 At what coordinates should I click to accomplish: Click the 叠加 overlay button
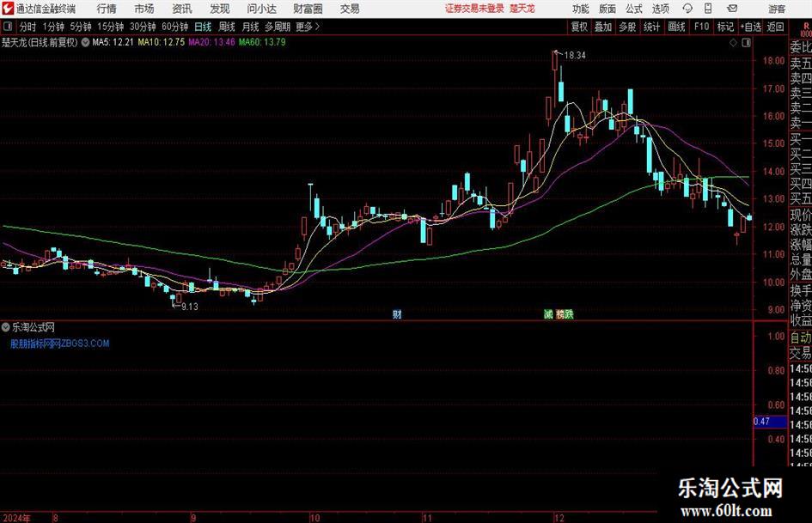[x=603, y=27]
